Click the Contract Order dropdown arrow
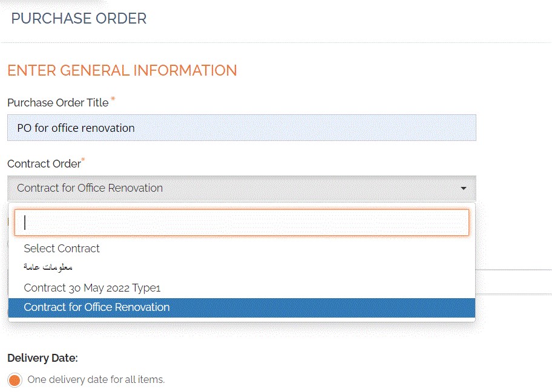Image resolution: width=552 pixels, height=392 pixels. [x=463, y=188]
